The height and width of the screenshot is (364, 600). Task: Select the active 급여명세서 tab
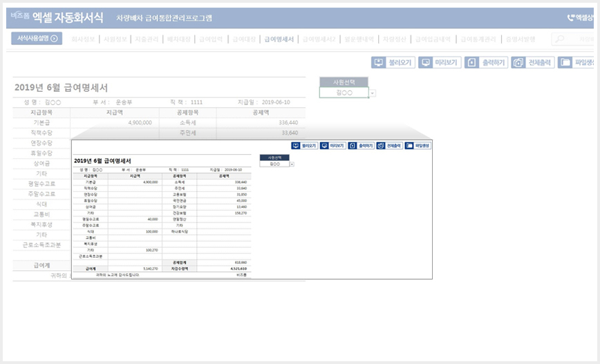coord(279,39)
